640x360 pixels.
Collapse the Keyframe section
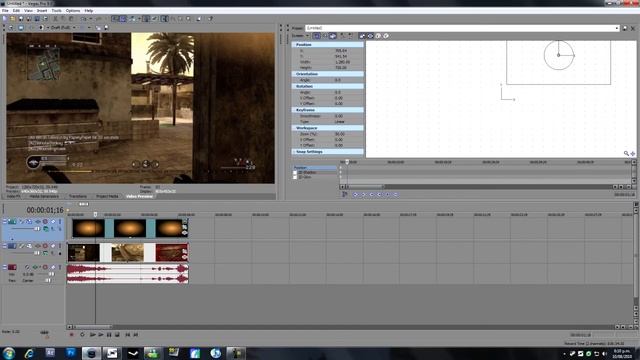[327, 110]
